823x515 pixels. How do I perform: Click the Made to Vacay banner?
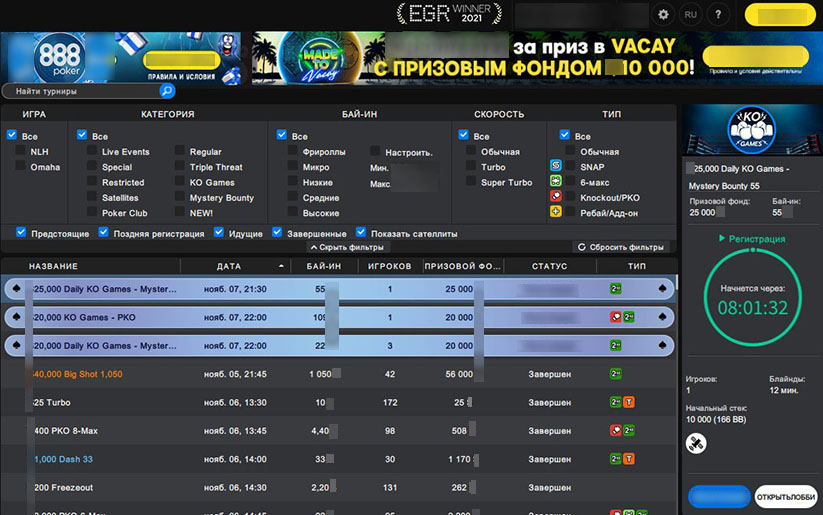(537, 58)
